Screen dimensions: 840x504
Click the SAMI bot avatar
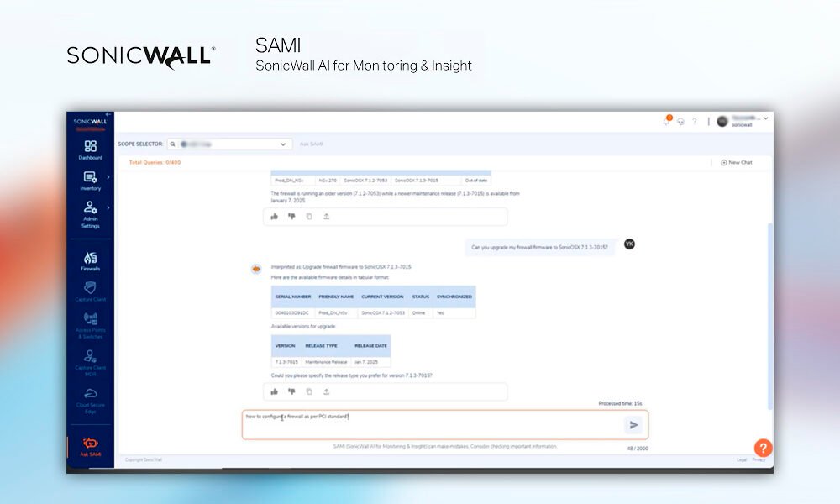point(256,269)
